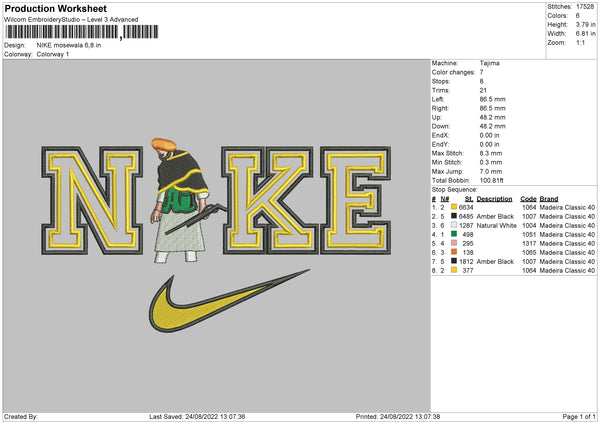Click the Trims value '21'
Screen dimensions: 600x424
click(483, 90)
